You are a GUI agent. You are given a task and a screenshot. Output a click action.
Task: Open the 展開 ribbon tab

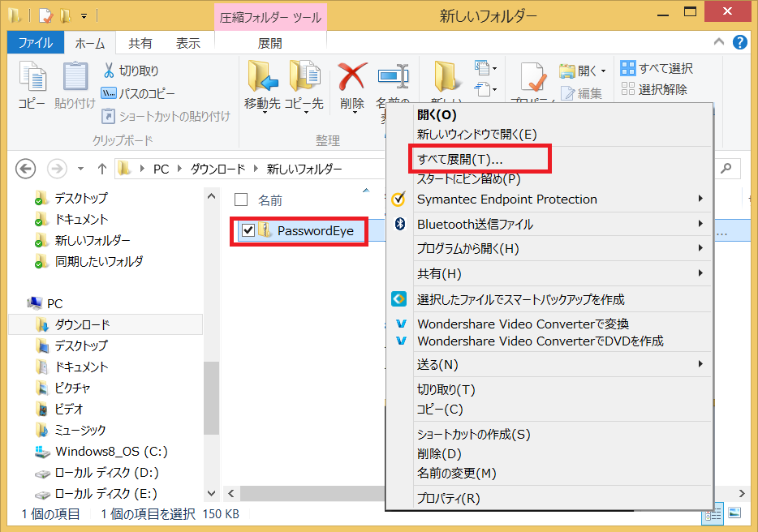[x=269, y=44]
